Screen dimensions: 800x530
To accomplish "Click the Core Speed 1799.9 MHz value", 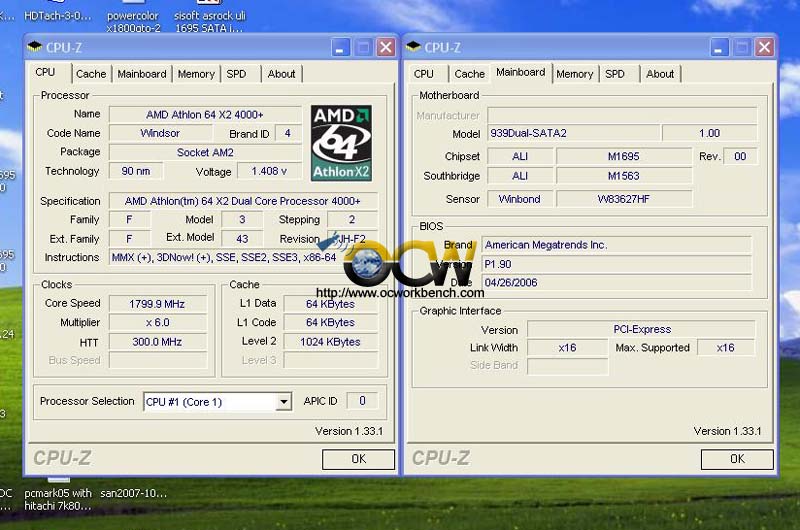I will point(157,304).
